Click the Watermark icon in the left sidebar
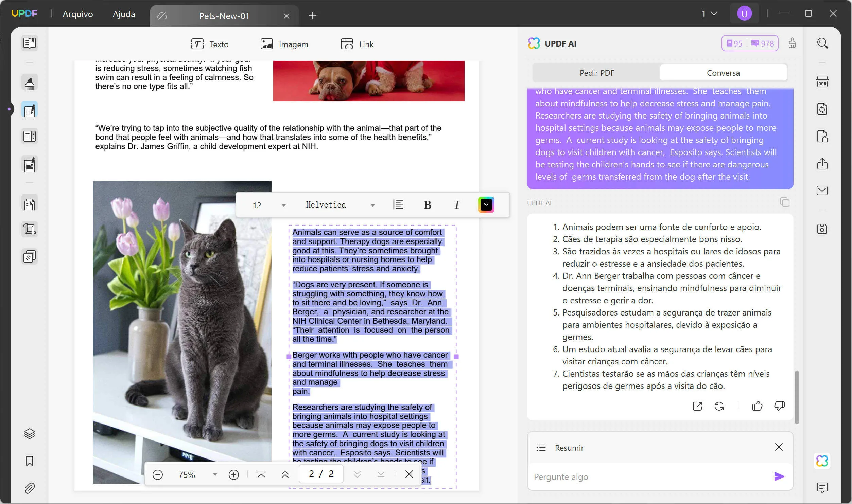Image resolution: width=852 pixels, height=504 pixels. 30,256
